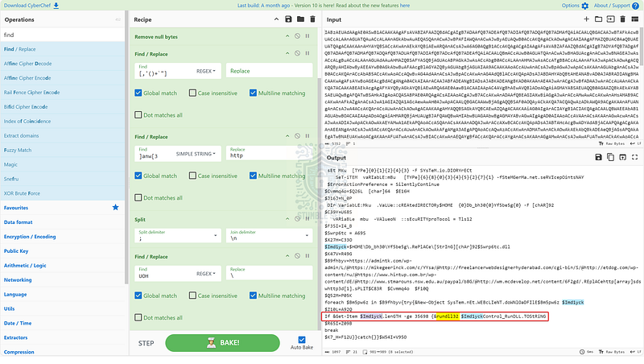Copy raw output to clipboard icon

point(611,157)
